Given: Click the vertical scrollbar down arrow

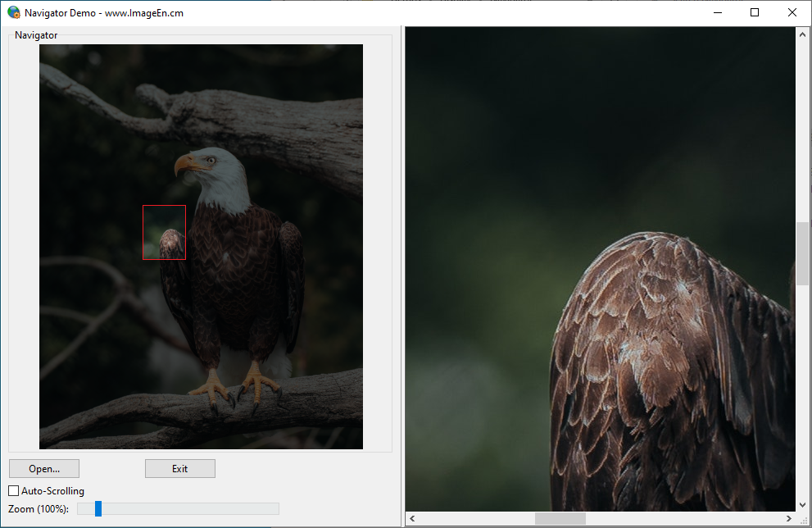Looking at the screenshot, I should coord(802,504).
